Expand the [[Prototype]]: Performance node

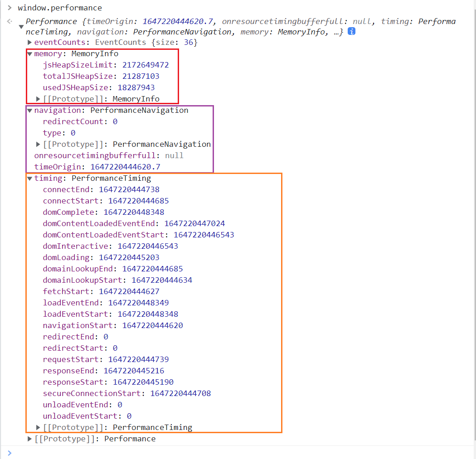pyautogui.click(x=29, y=439)
